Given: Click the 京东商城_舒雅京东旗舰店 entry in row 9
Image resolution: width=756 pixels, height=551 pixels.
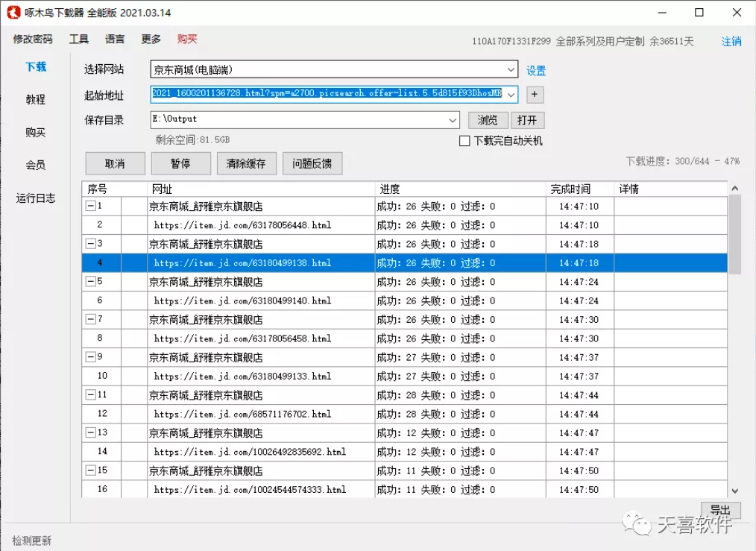Looking at the screenshot, I should coord(206,357).
